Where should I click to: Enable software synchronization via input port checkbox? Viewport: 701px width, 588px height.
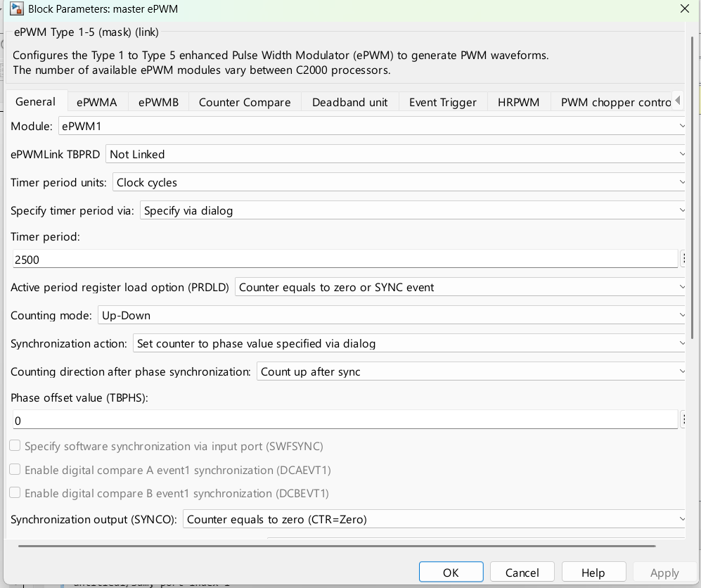15,445
